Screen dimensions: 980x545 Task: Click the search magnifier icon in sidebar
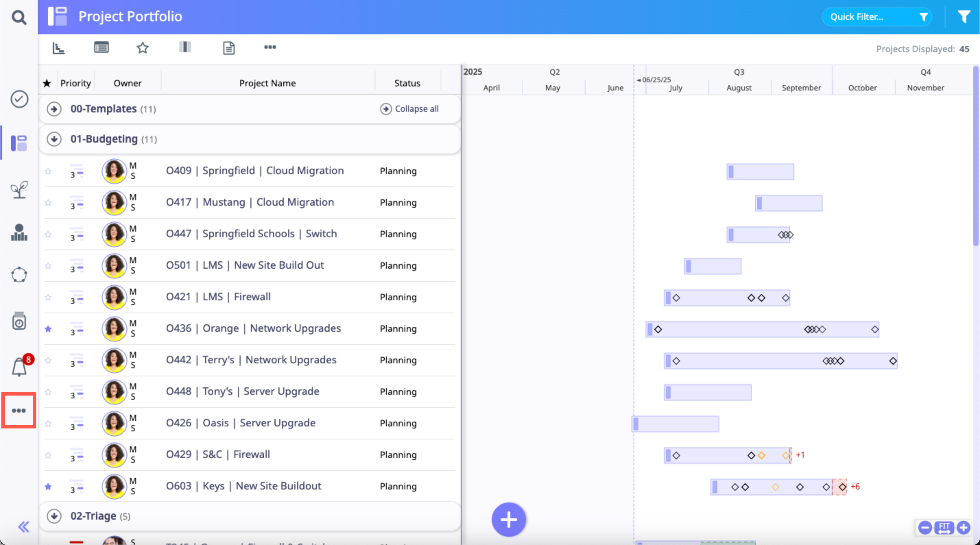coord(19,17)
